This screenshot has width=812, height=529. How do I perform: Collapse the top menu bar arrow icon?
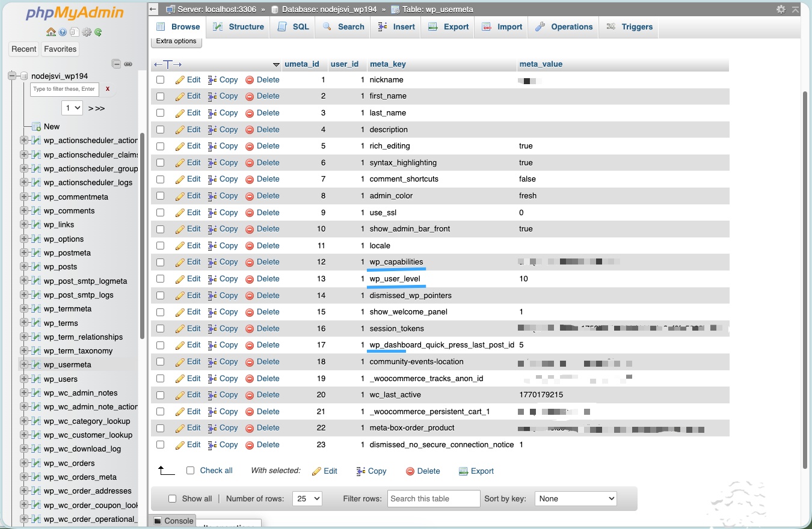point(795,9)
